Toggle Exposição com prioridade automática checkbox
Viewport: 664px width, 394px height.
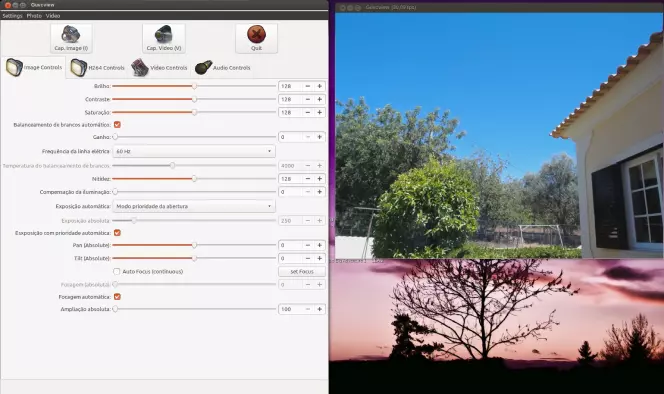click(117, 233)
